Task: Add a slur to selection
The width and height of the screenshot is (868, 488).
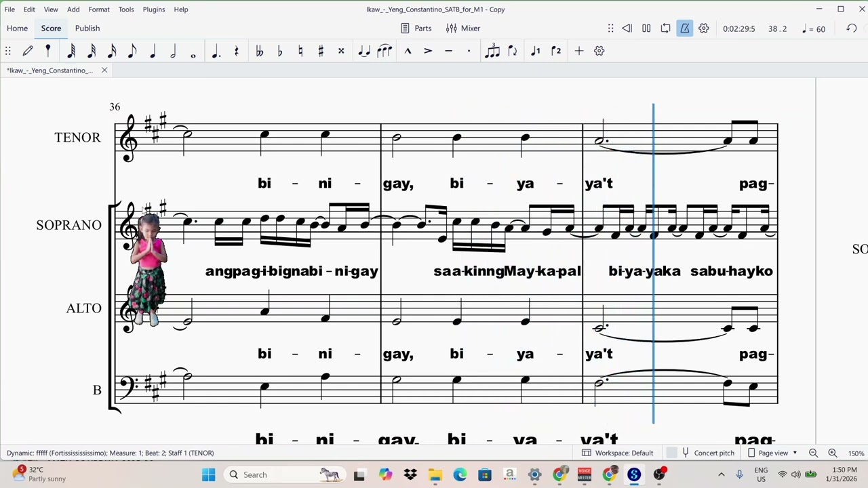Action: [x=384, y=51]
